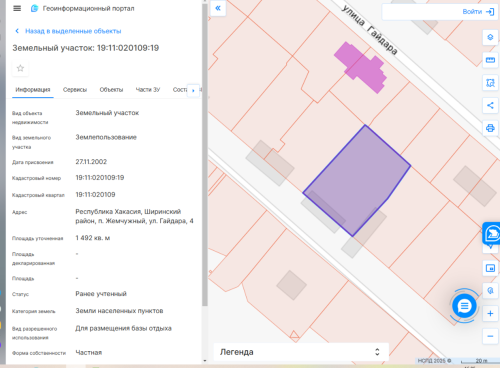Image resolution: width=500 pixels, height=368 pixels.
Task: Expand the Легенда panel
Action: click(301, 352)
